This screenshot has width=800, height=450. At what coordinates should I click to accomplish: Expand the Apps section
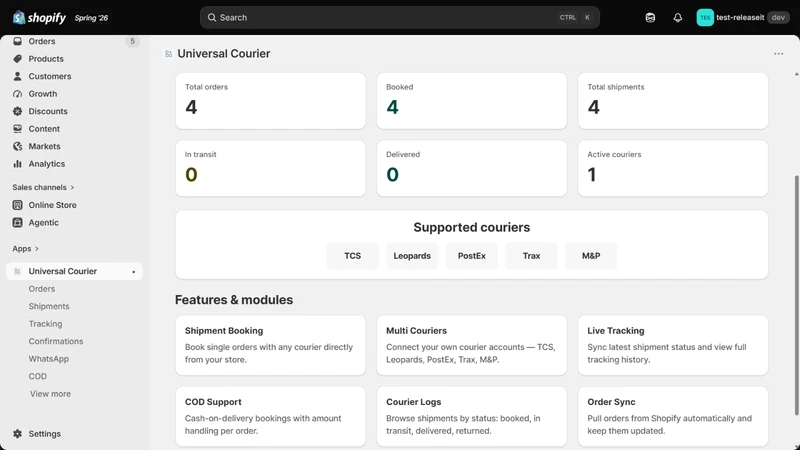click(x=26, y=248)
